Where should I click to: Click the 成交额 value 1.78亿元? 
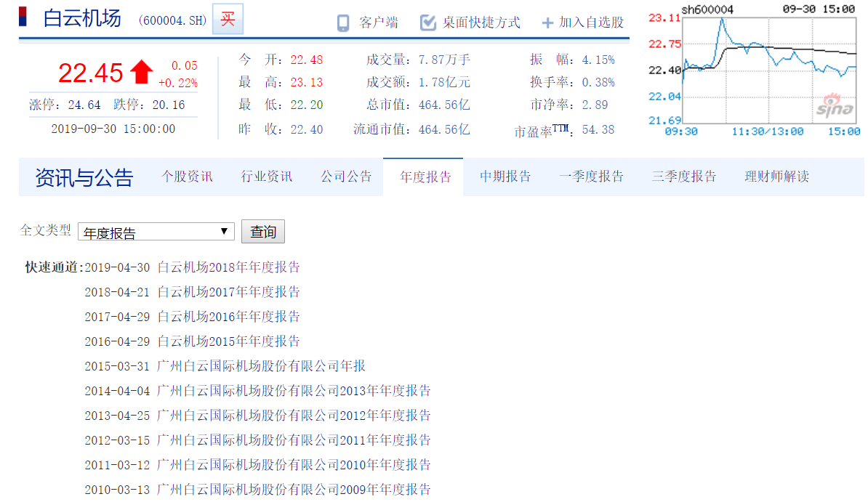(444, 83)
